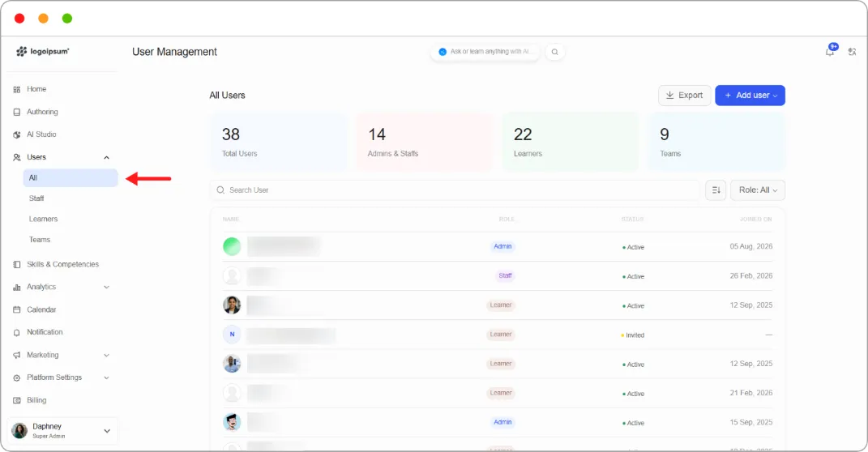Screen dimensions: 868x452
Task: Click the macOS green maximize button
Action: click(x=67, y=19)
